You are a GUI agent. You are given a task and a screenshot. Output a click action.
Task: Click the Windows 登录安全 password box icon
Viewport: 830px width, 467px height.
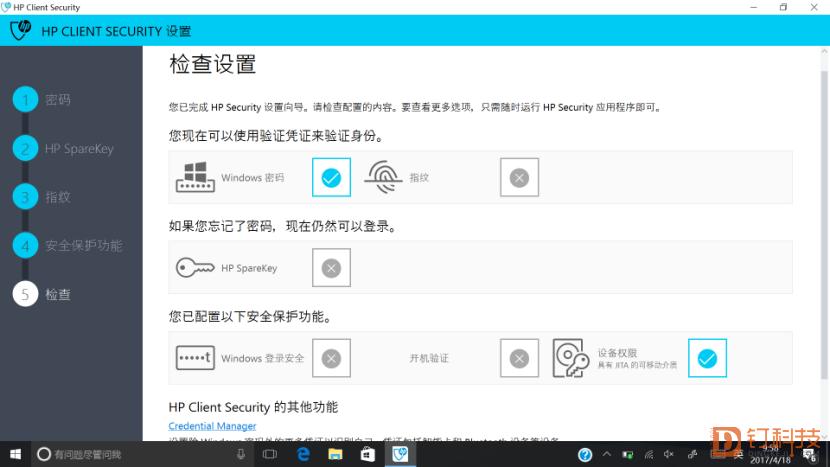[x=195, y=358]
